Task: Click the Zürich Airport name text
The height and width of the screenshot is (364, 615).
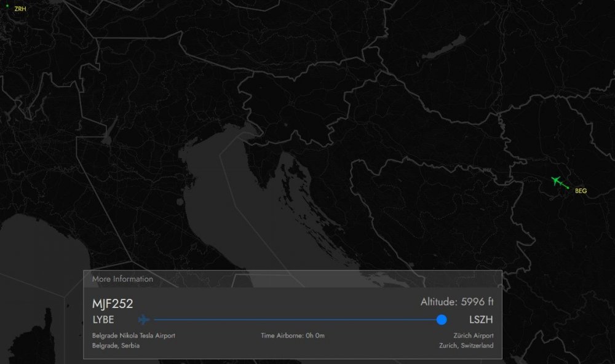Action: [x=473, y=336]
